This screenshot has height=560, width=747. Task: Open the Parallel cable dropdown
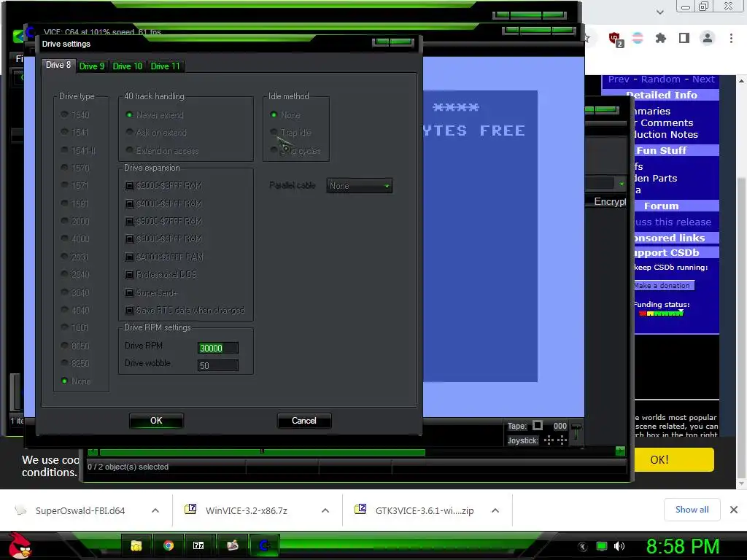click(x=359, y=186)
